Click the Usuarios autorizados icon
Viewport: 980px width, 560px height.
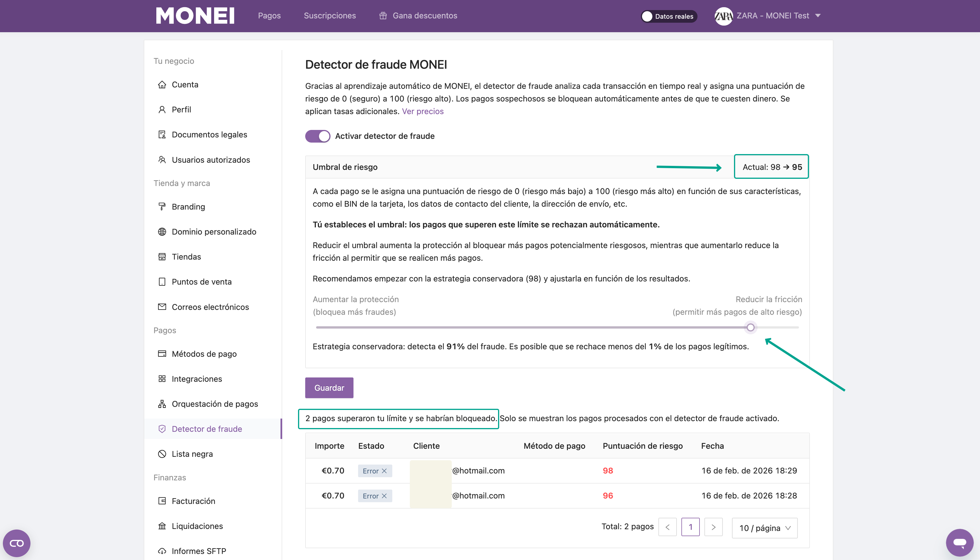(x=162, y=160)
